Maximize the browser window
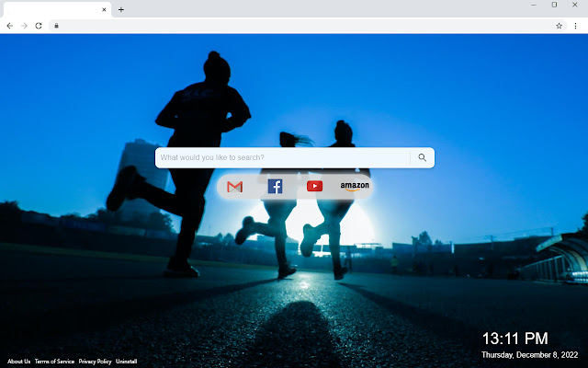The height and width of the screenshot is (368, 588). tap(554, 5)
